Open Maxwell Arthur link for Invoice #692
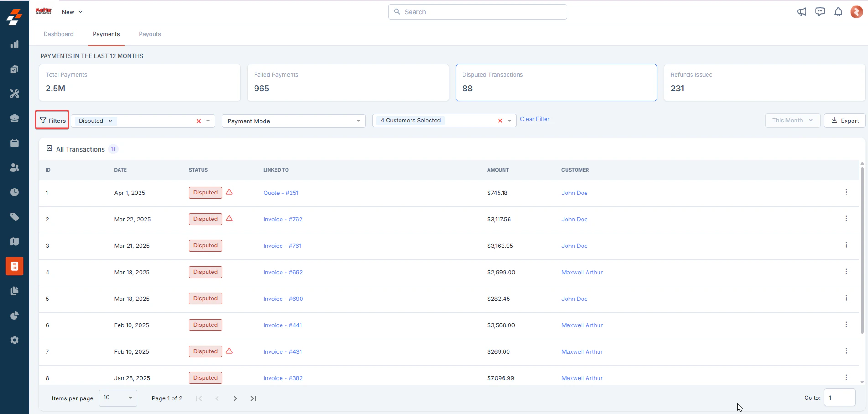 point(582,272)
